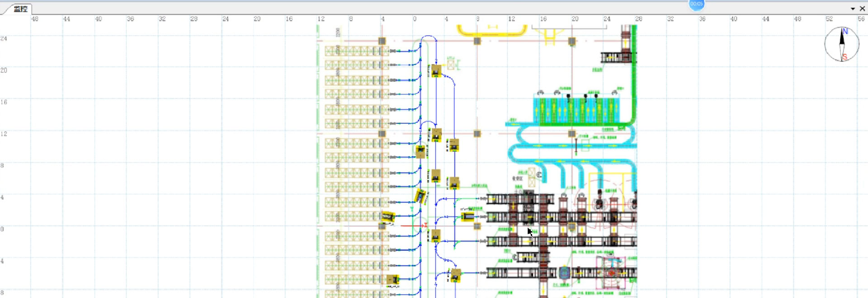Select the tilted AGV vehicle

(421, 197)
